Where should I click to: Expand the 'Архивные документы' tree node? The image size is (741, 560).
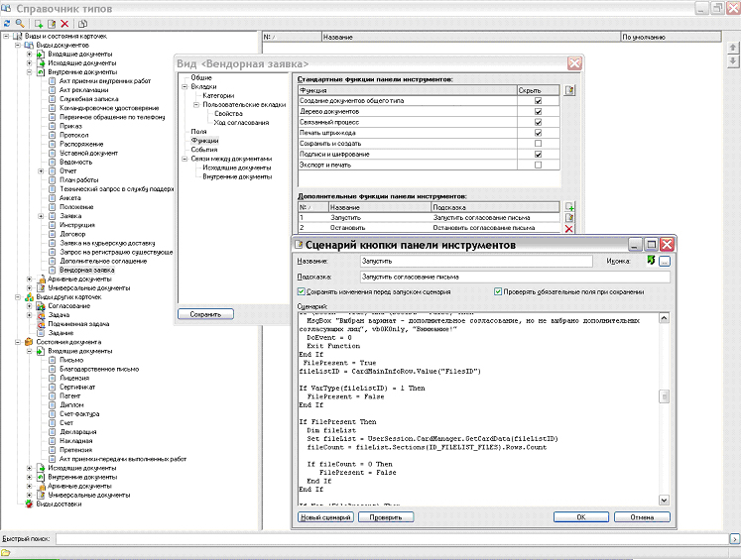tap(30, 279)
